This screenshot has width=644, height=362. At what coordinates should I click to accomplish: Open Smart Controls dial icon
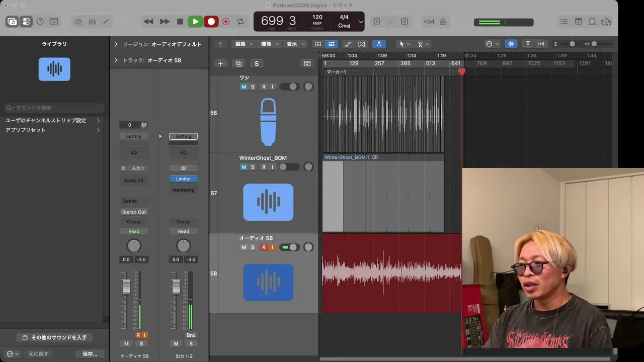pyautogui.click(x=78, y=22)
